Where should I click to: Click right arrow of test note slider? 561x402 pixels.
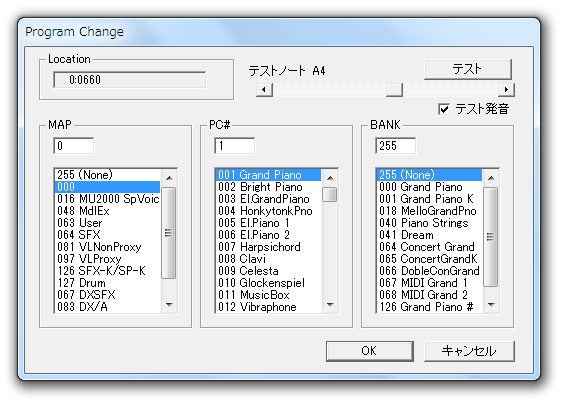(x=506, y=89)
